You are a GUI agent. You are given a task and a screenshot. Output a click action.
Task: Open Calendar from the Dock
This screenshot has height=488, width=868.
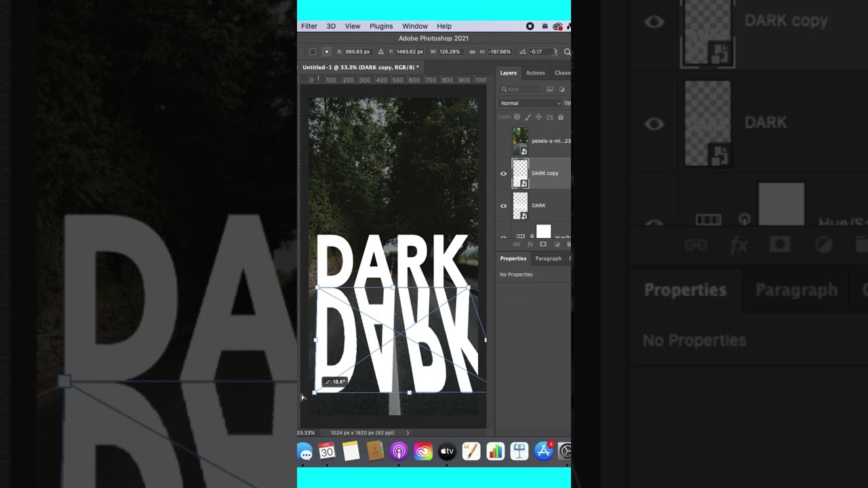point(327,451)
